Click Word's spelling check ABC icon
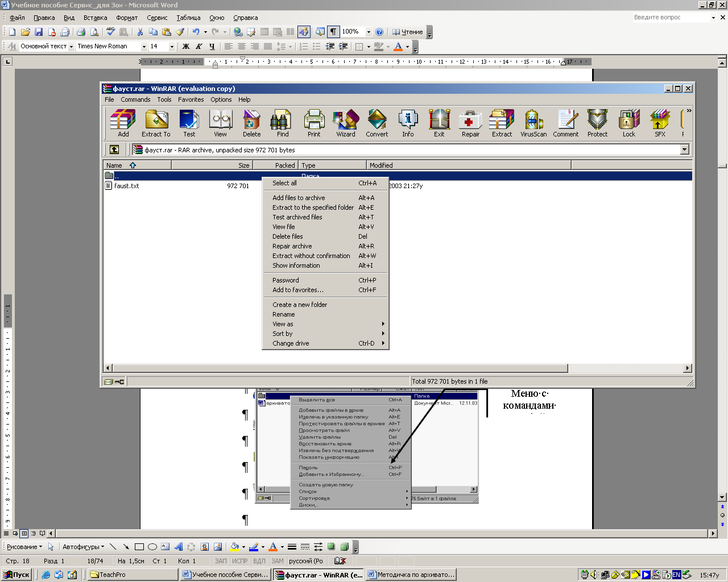The width and height of the screenshot is (728, 582). pos(110,32)
